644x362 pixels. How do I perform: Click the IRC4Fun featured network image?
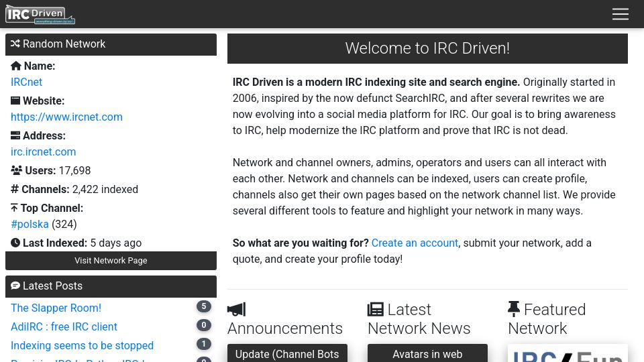pyautogui.click(x=568, y=353)
